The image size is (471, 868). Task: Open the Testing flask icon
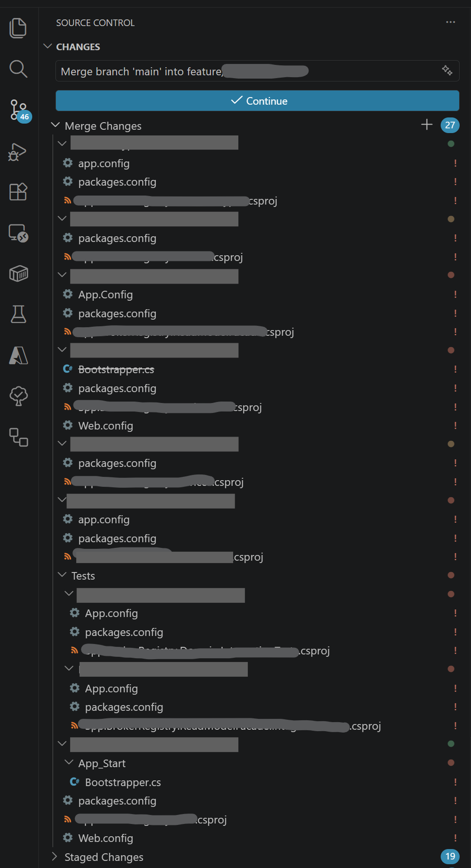coord(18,314)
